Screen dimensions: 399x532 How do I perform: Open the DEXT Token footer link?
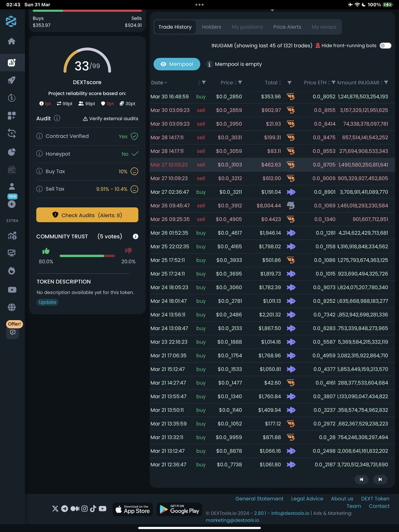375,498
